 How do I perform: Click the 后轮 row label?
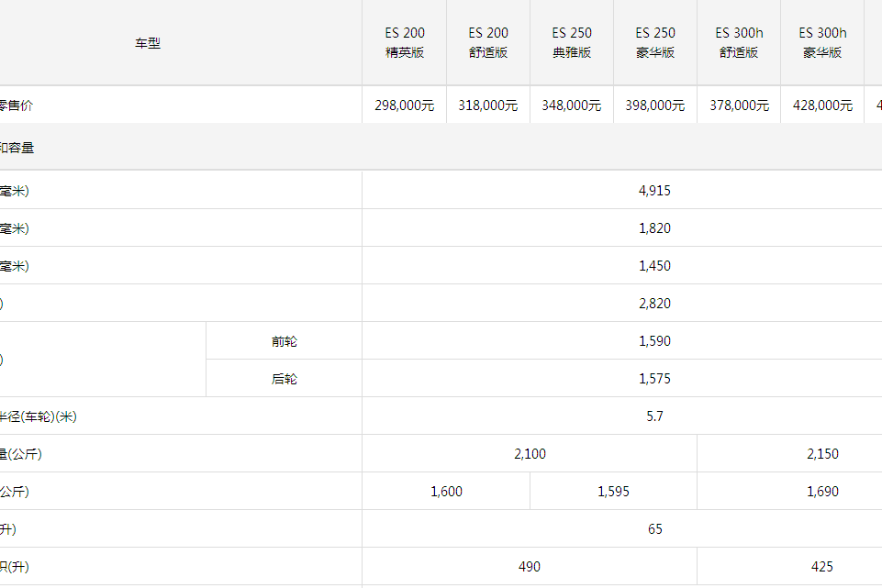point(285,379)
